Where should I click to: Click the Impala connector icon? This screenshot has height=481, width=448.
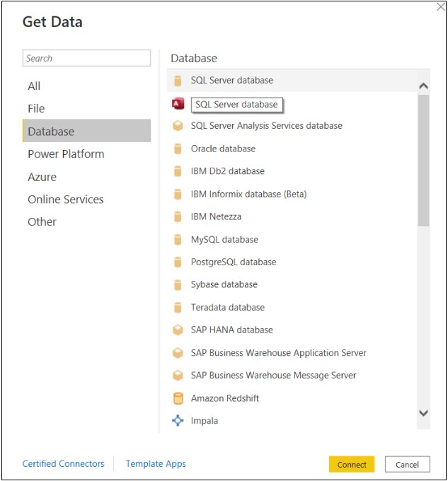click(178, 421)
